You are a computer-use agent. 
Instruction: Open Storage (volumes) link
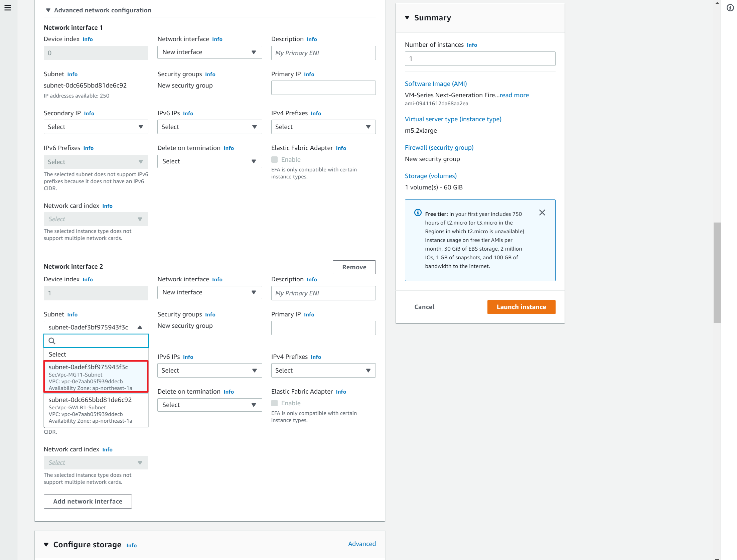tap(431, 176)
